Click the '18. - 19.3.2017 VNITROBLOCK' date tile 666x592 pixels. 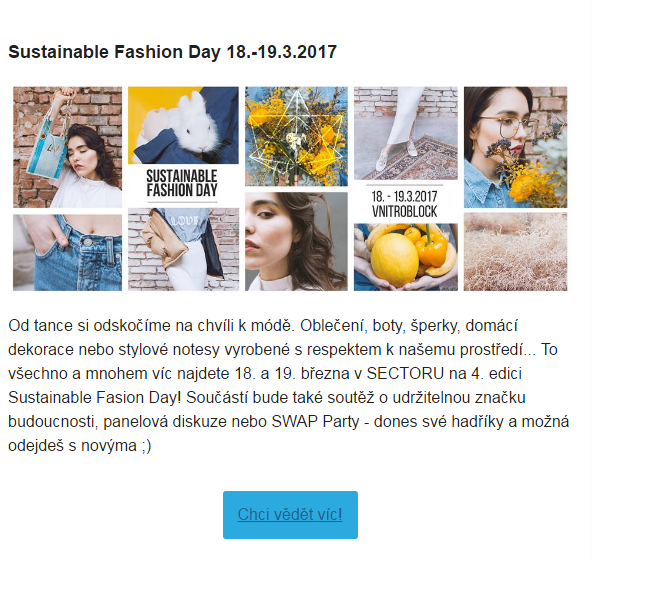406,202
